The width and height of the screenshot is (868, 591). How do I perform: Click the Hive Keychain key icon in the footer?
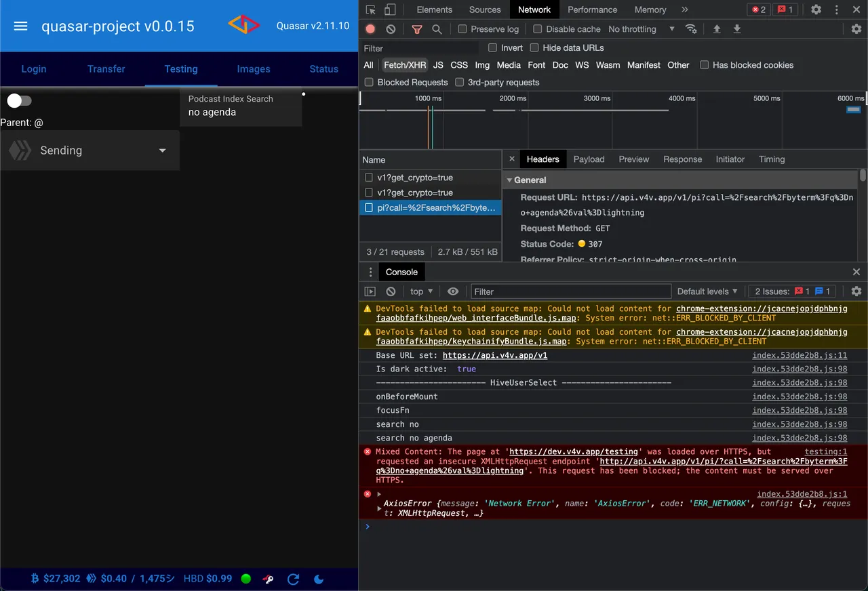[x=268, y=579]
